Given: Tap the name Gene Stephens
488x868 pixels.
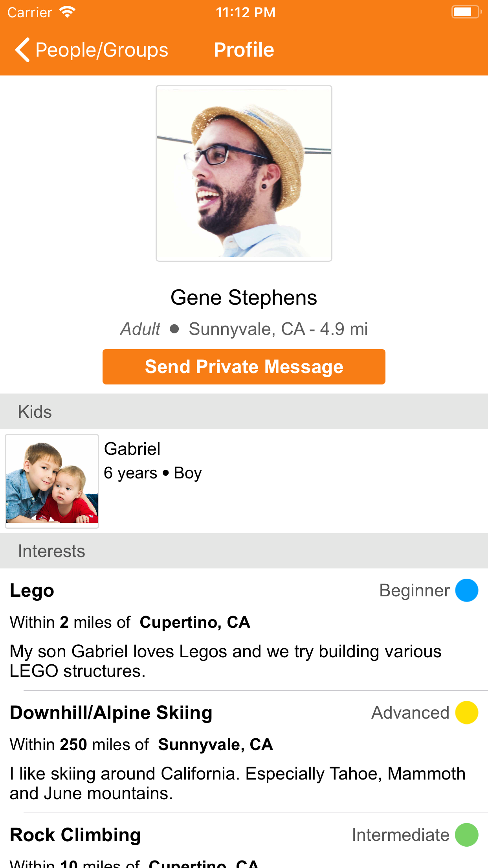Looking at the screenshot, I should [244, 298].
